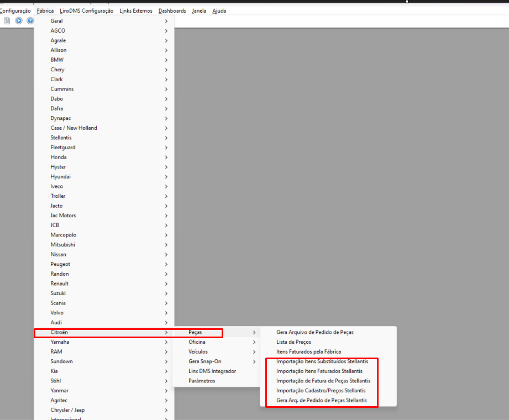This screenshot has height=420, width=509.
Task: Select Chery menu entry
Action: click(x=104, y=70)
